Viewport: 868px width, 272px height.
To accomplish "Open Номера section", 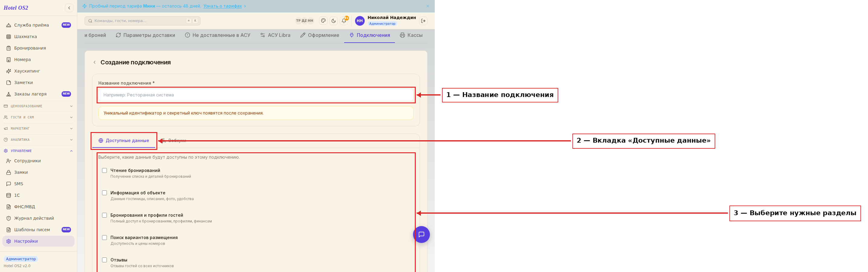I will point(38,60).
